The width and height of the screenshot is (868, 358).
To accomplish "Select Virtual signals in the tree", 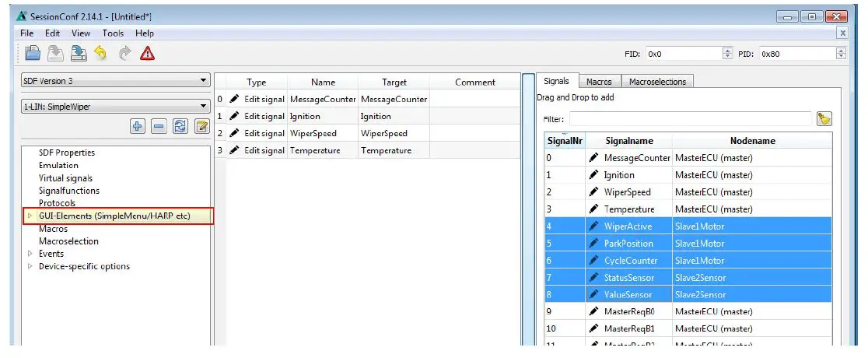I will [65, 178].
